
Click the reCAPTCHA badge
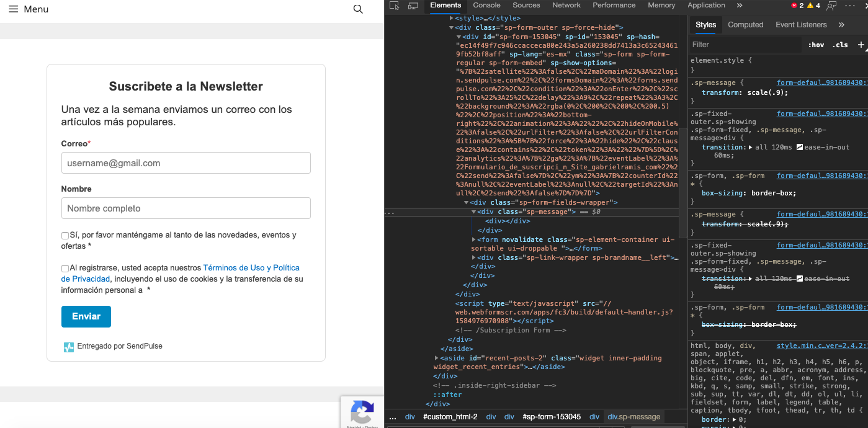362,412
